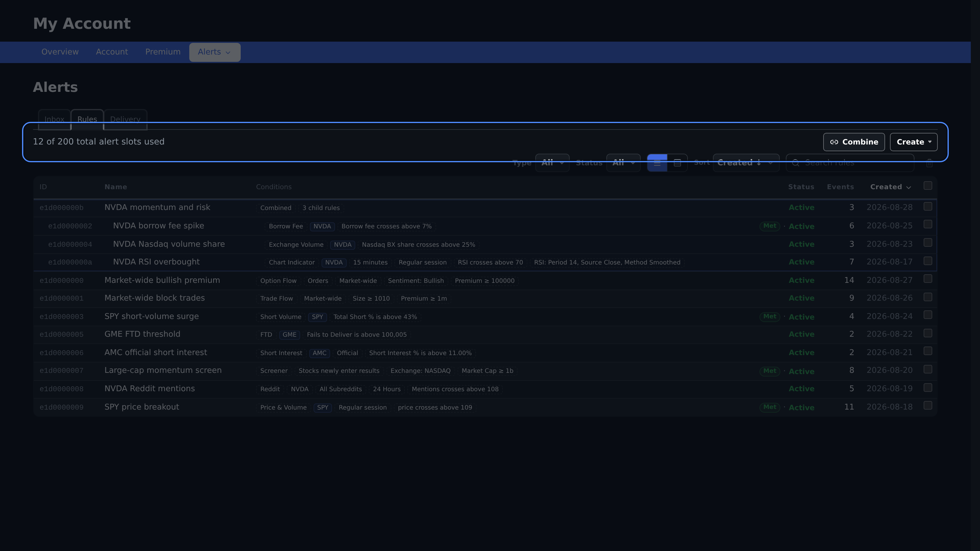
Task: Click the trash delete icon in toolbar
Action: [929, 163]
